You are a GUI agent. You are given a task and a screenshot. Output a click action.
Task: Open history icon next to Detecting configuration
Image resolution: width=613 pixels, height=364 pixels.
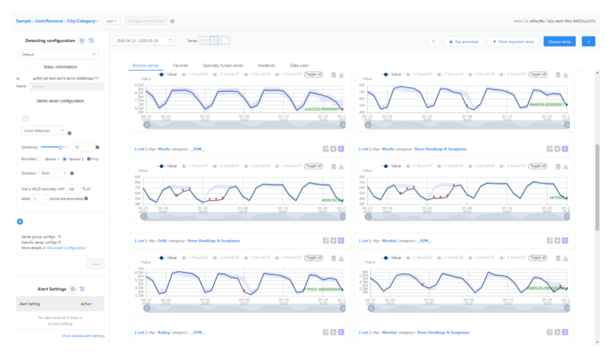(x=91, y=41)
